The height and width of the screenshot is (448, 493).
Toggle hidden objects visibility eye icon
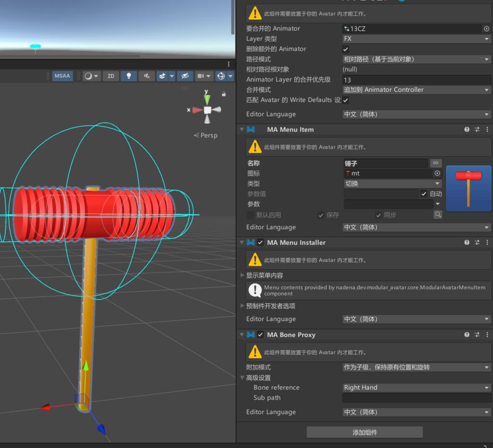[185, 76]
